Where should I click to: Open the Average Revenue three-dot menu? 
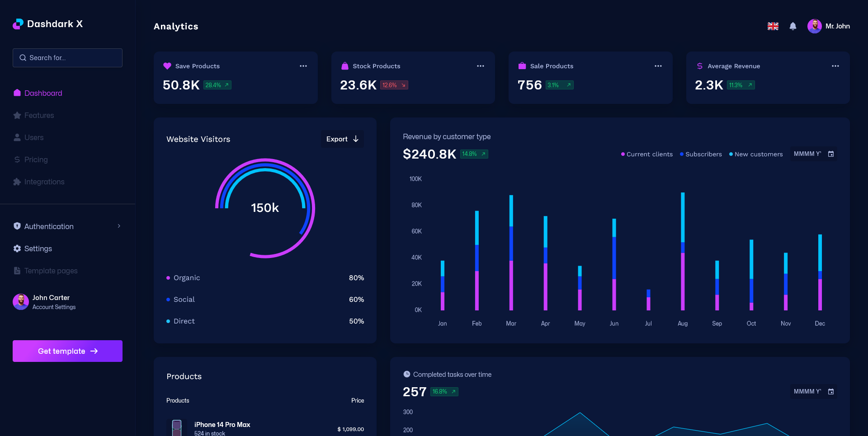tap(835, 66)
